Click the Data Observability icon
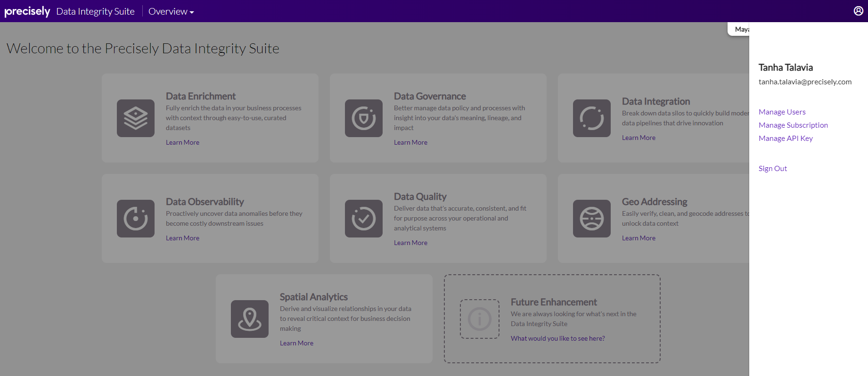The height and width of the screenshot is (376, 868). 136,219
